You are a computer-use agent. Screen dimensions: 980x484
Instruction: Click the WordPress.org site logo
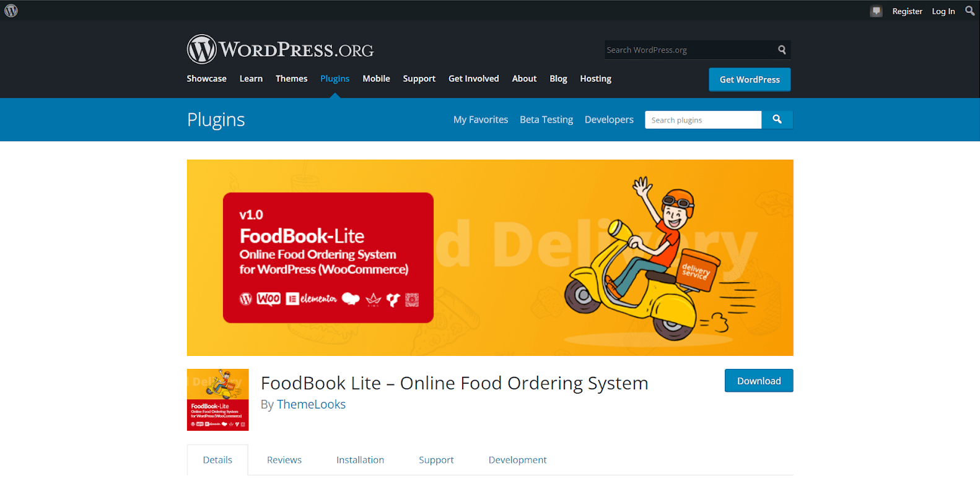(x=281, y=49)
